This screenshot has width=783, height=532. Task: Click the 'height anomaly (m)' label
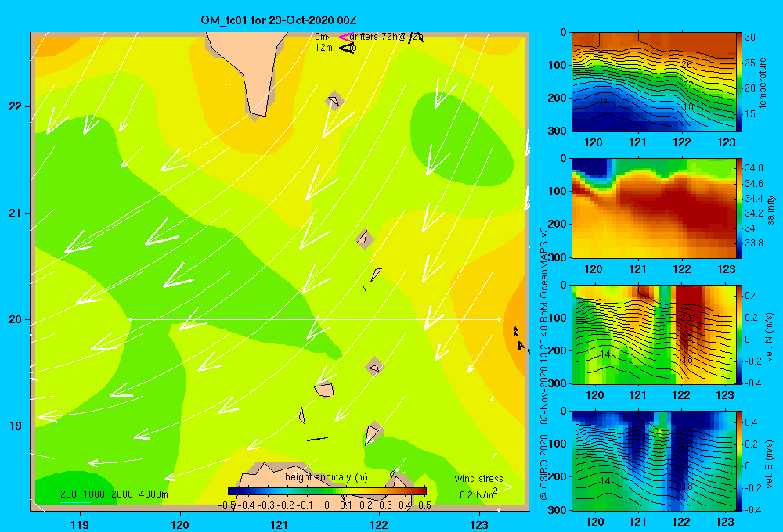point(326,477)
